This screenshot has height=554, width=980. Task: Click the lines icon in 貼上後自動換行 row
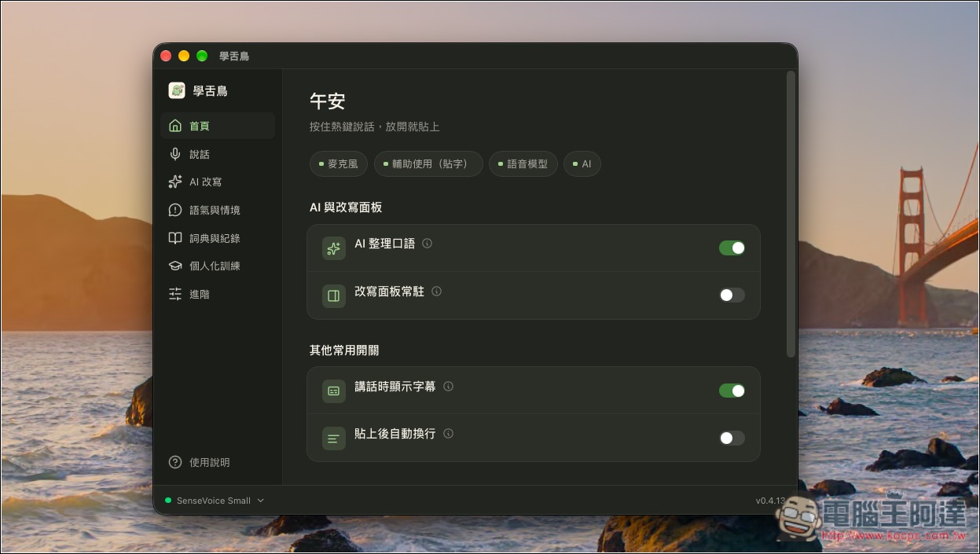[334, 438]
